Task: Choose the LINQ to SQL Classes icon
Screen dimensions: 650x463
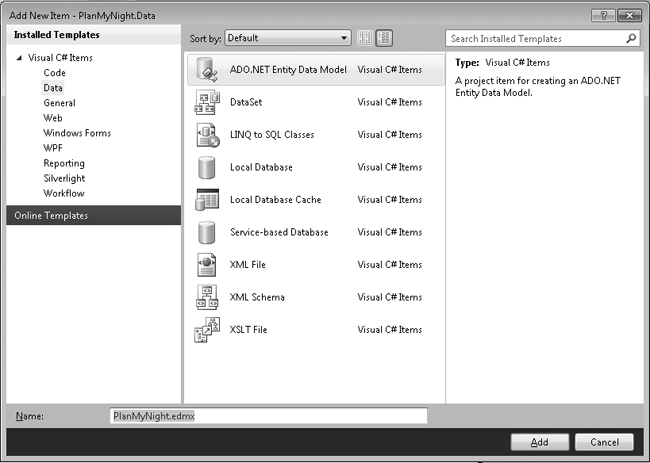Action: click(x=207, y=135)
